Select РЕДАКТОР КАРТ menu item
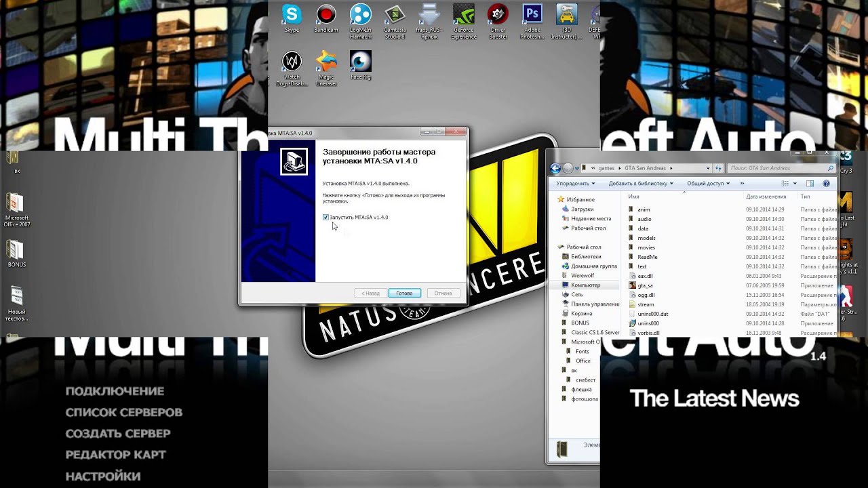The image size is (868, 488). tap(116, 455)
